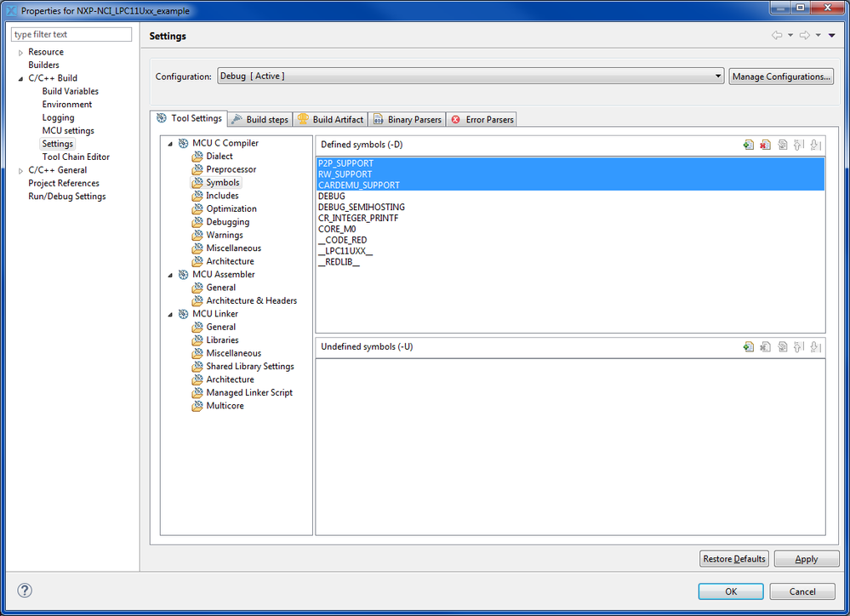The image size is (850, 616).
Task: Click the Manage Configurations button
Action: click(780, 77)
